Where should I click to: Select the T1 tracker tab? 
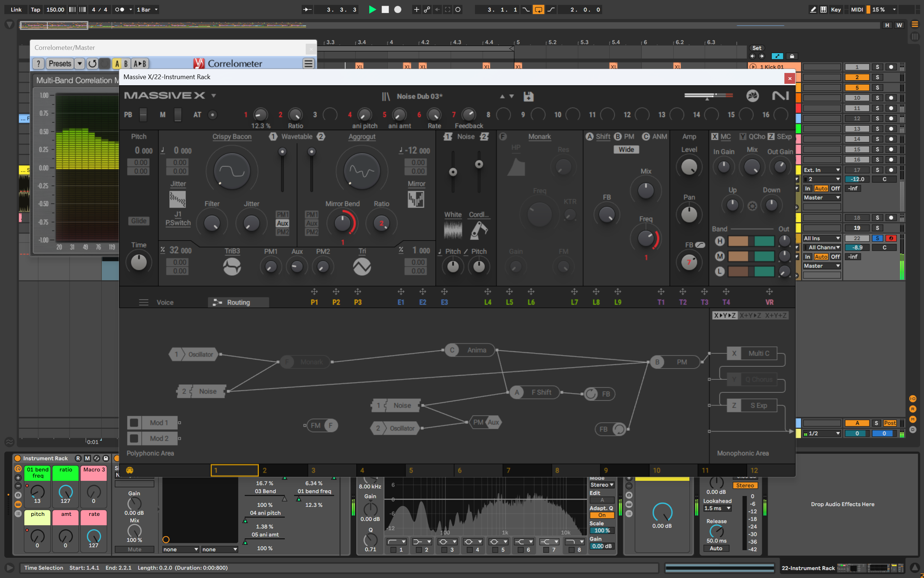[x=661, y=302]
